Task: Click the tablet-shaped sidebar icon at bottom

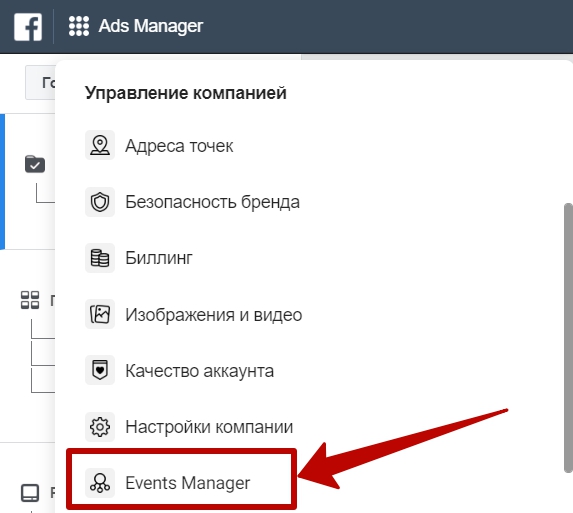Action: 30,493
